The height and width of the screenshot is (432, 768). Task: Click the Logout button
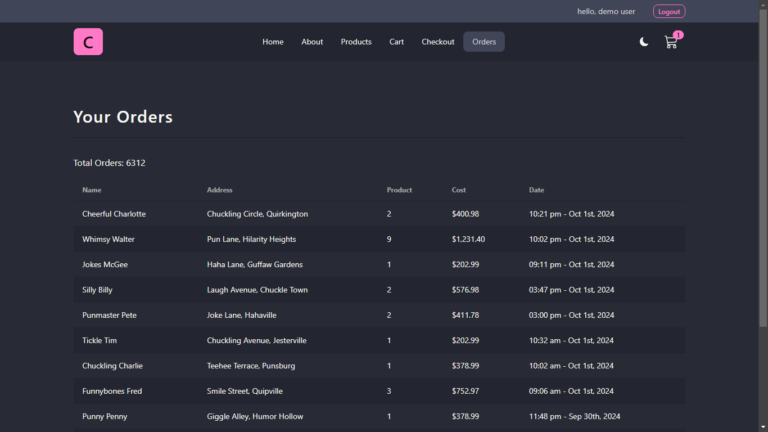[669, 12]
